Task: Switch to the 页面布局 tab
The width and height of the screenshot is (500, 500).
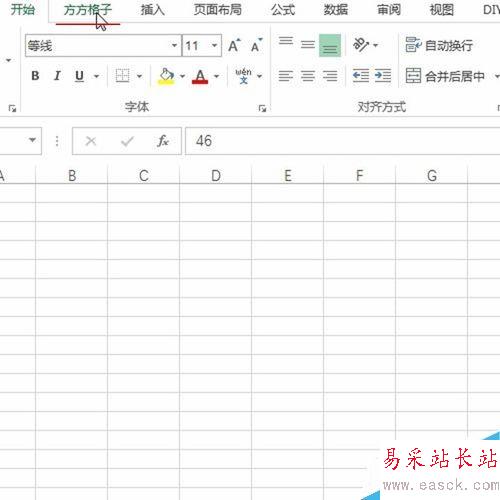Action: pyautogui.click(x=218, y=10)
